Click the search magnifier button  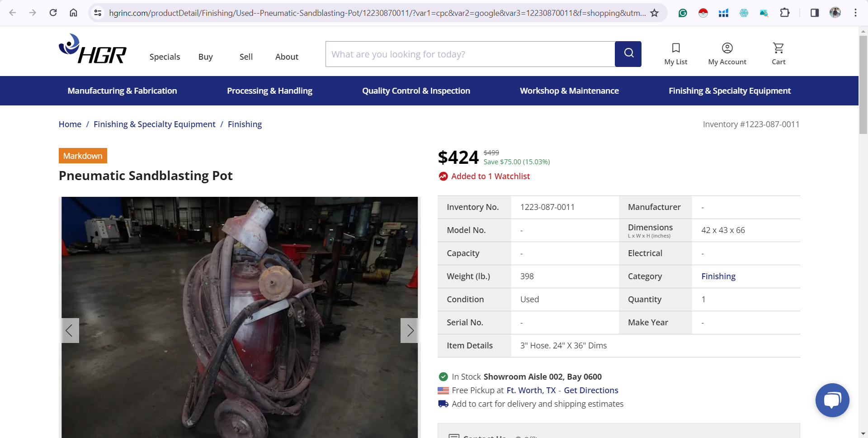[628, 54]
